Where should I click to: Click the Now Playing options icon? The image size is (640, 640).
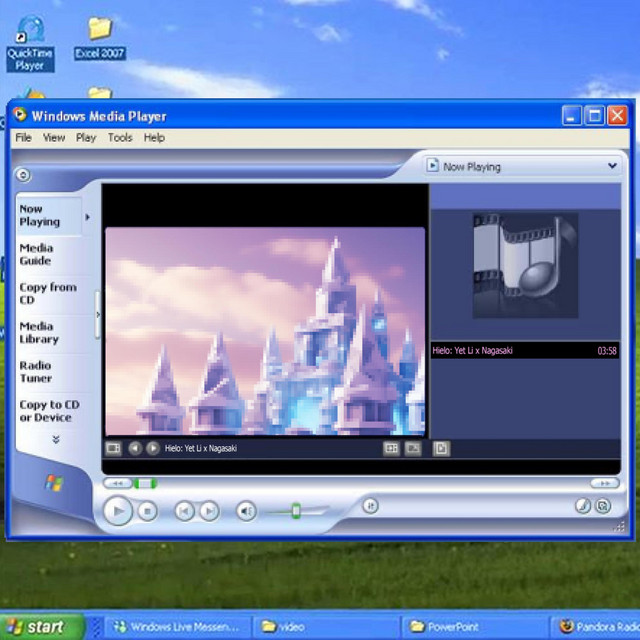(x=113, y=449)
